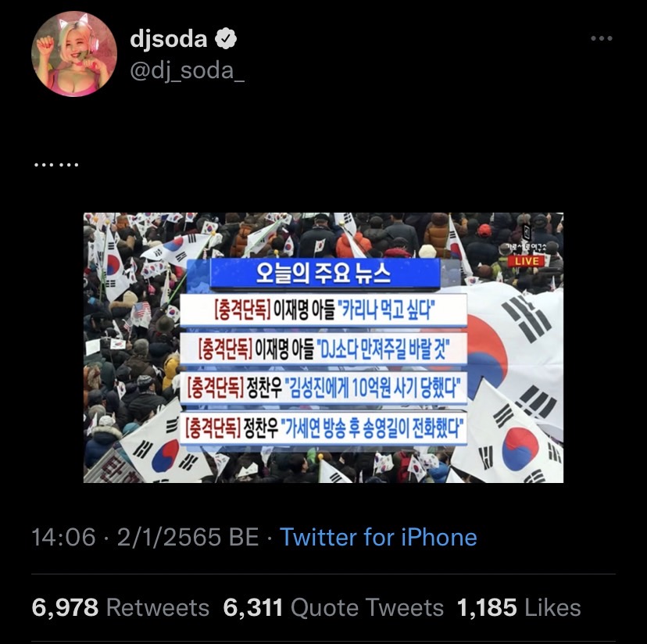
Task: Click the headline mentioning 김성진 10억원
Action: pyautogui.click(x=323, y=388)
